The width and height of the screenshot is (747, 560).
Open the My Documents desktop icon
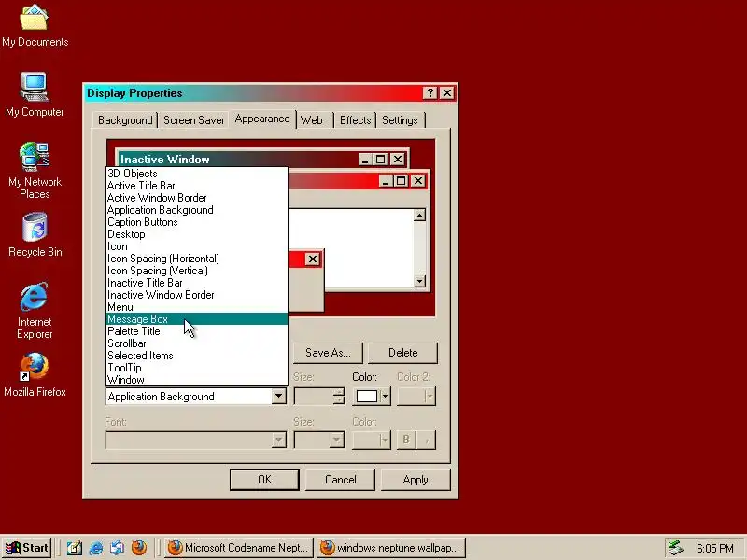tap(35, 25)
